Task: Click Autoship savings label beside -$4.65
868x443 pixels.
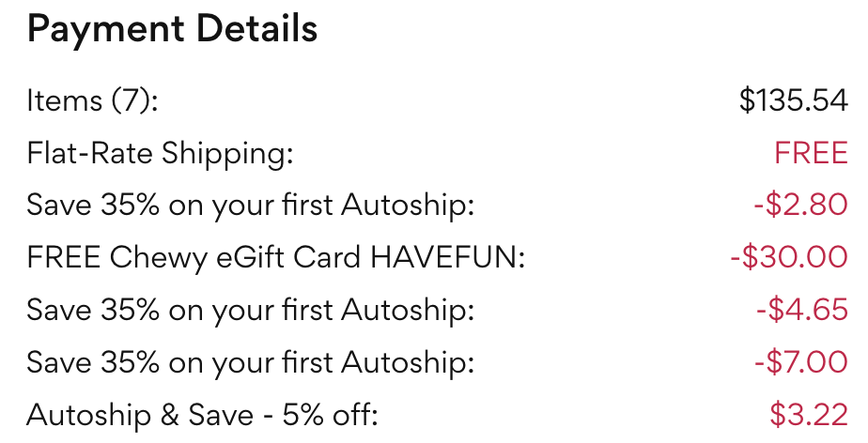Action: click(x=250, y=310)
